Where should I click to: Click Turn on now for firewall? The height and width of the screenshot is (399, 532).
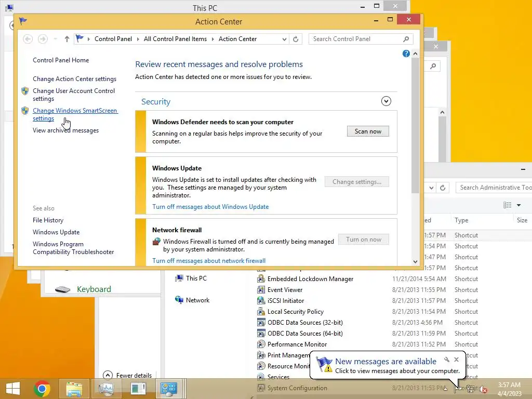pyautogui.click(x=363, y=239)
